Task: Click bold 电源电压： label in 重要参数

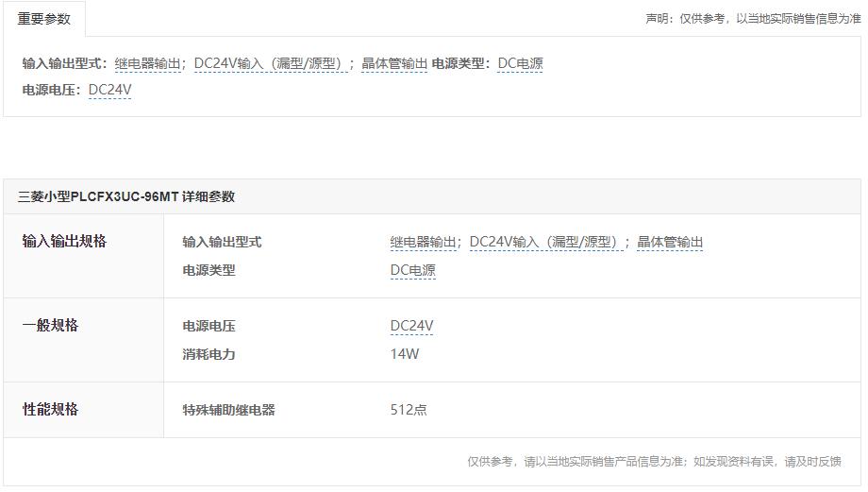Action: tap(52, 90)
